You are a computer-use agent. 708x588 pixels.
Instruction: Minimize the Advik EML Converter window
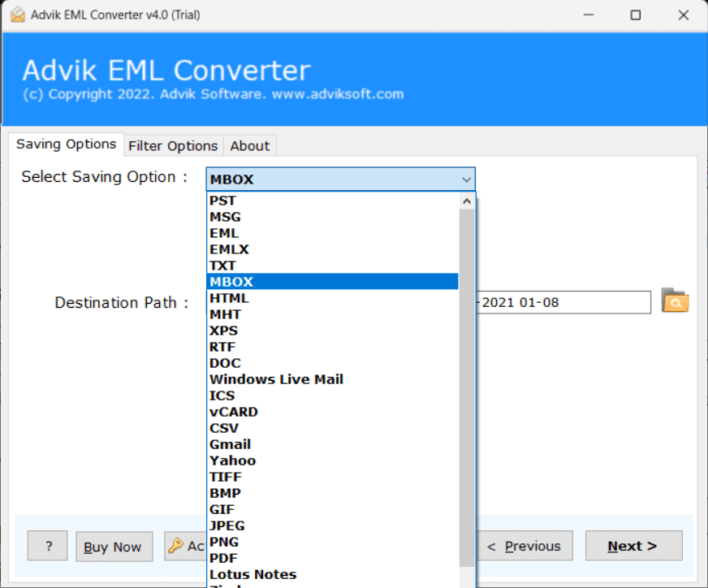(x=589, y=15)
